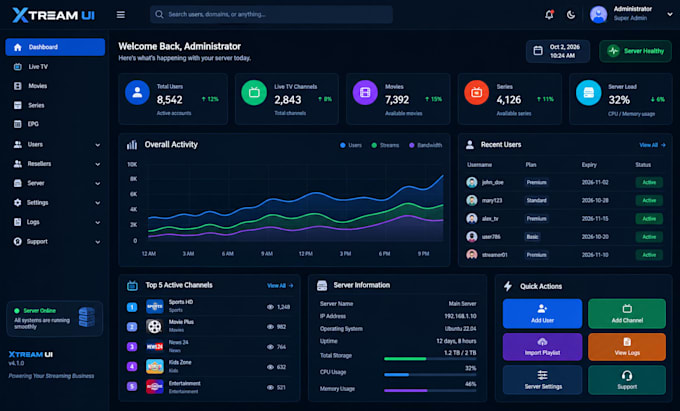Image resolution: width=680 pixels, height=411 pixels.
Task: Open the Administrator account dropdown arrow
Action: 670,14
